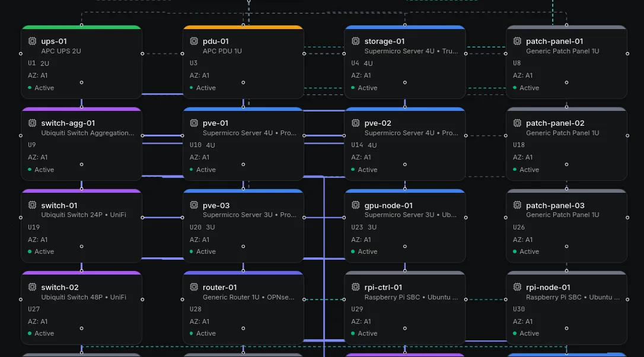Select the rpi-ctrl-01 node title

[x=383, y=287]
